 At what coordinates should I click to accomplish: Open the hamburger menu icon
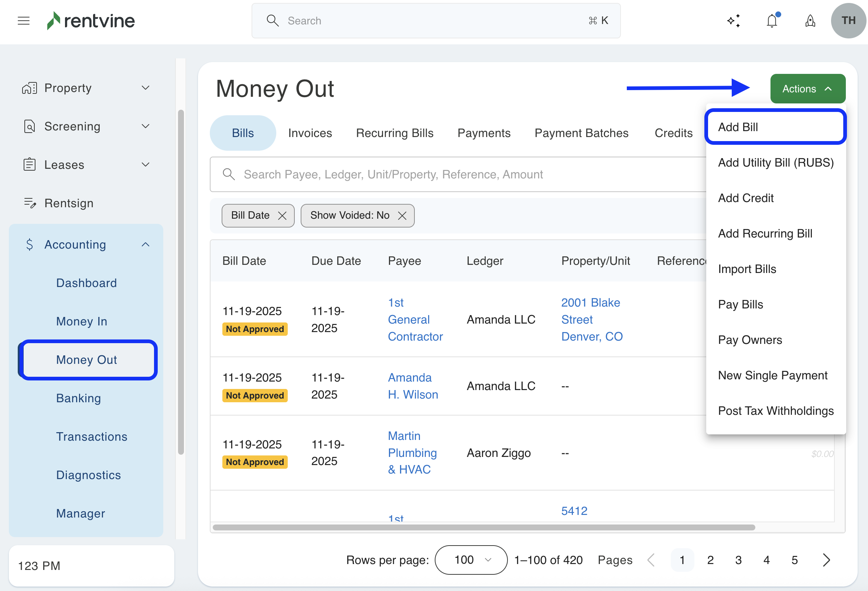24,21
